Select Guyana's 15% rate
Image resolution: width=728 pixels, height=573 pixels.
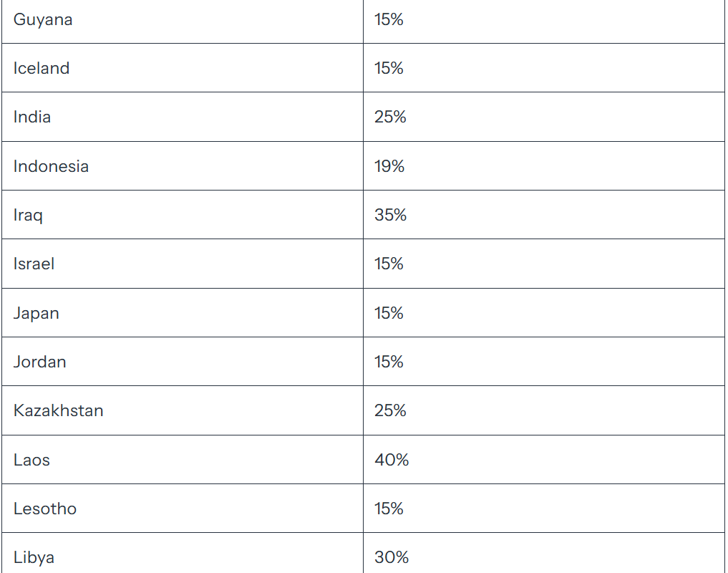389,19
